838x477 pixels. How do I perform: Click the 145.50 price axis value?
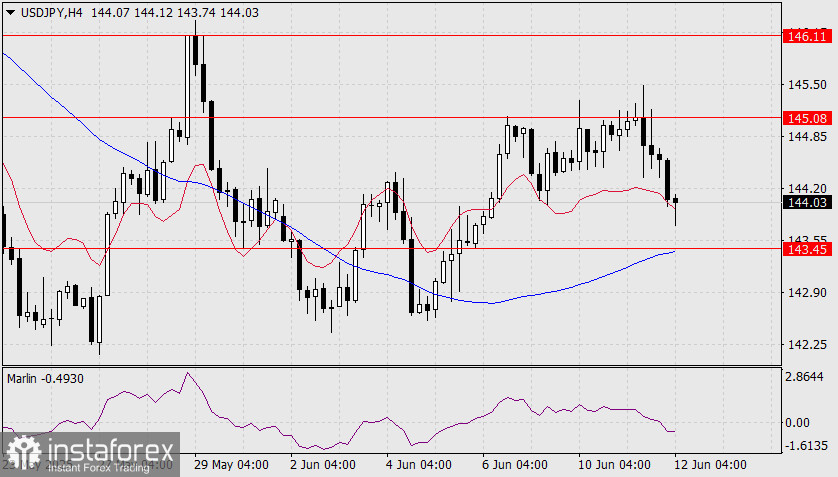807,84
